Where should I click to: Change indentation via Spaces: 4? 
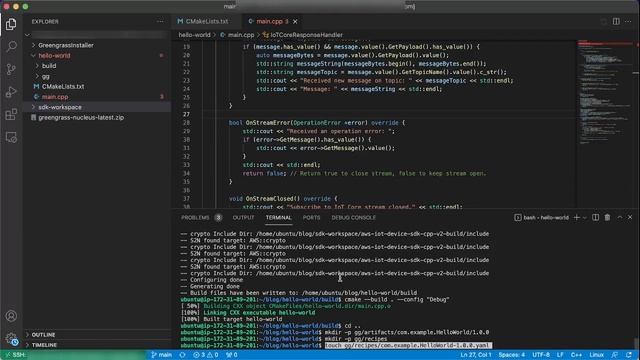tap(511, 355)
